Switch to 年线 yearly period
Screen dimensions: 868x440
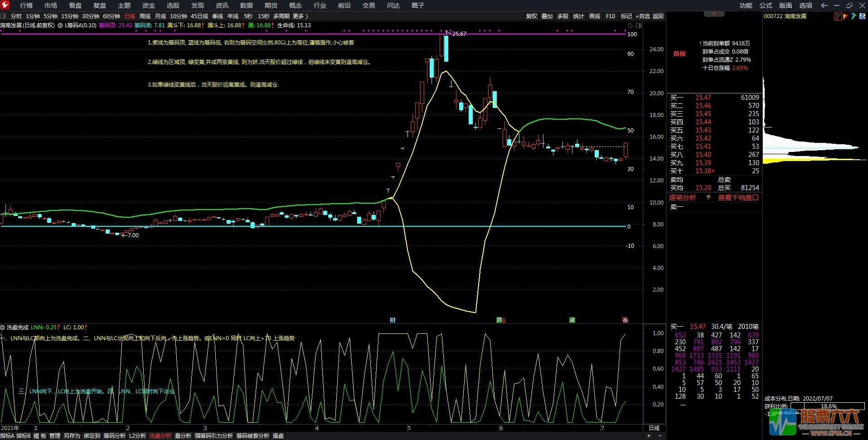coord(233,16)
